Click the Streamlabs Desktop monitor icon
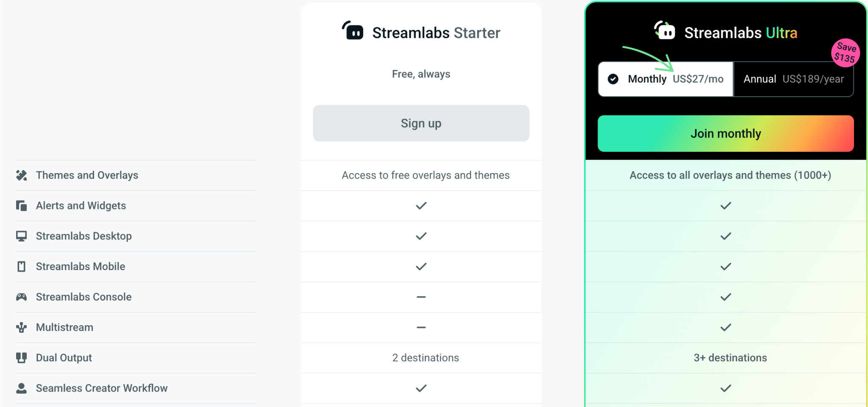Screen dimensions: 868x407 [21, 236]
